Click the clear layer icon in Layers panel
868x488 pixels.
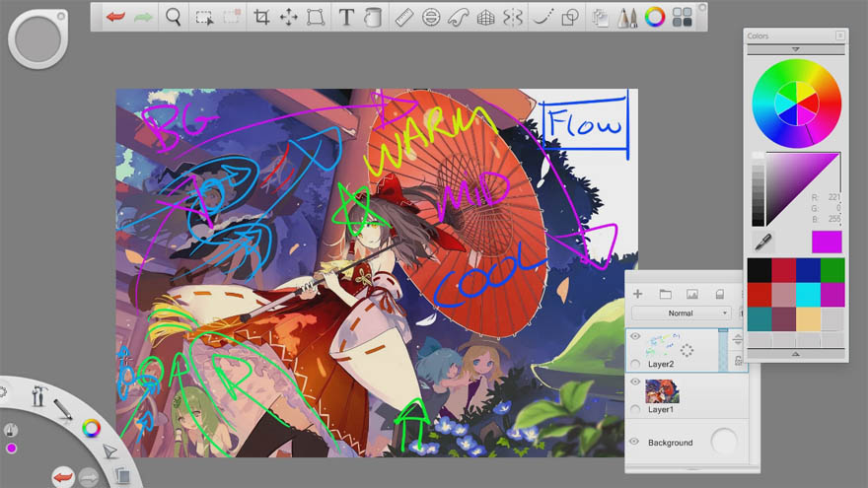coord(720,294)
